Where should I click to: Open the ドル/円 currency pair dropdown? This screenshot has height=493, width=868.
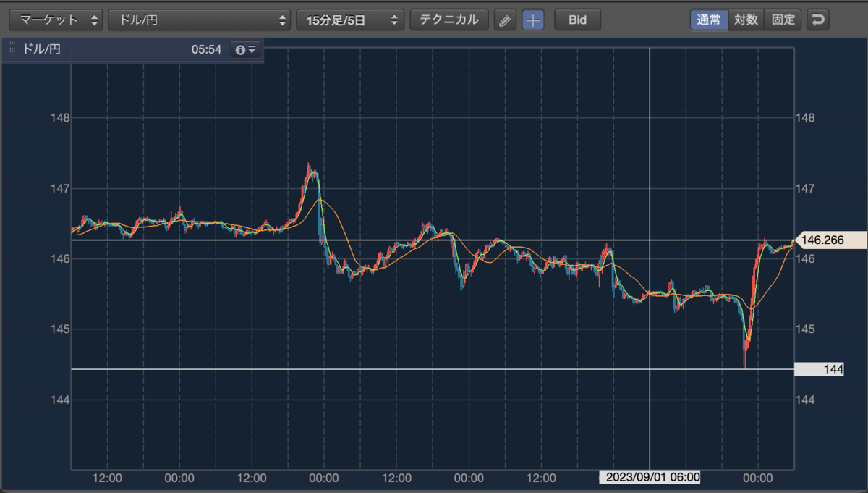click(200, 20)
